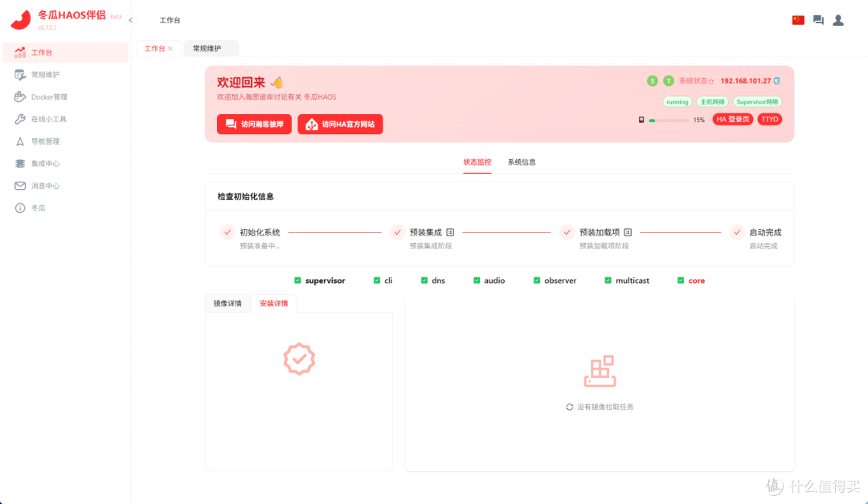Expand the 预装集成 details icon
The image size is (868, 504).
[x=450, y=232]
